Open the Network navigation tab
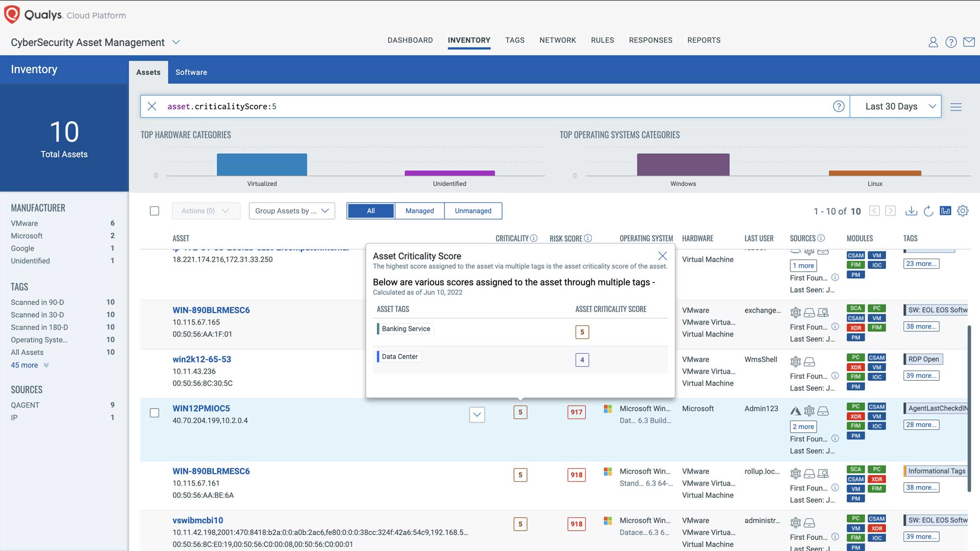Screen dimensions: 980x551 pyautogui.click(x=557, y=40)
